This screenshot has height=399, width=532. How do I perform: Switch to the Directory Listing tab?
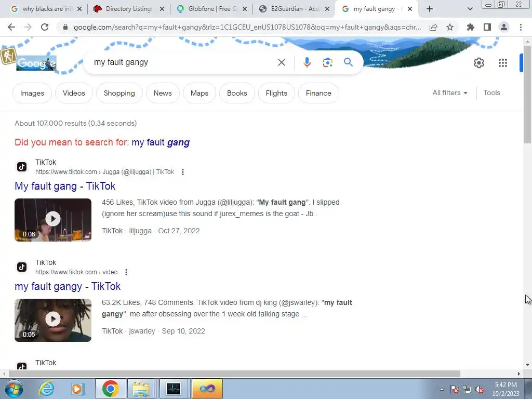click(x=125, y=9)
